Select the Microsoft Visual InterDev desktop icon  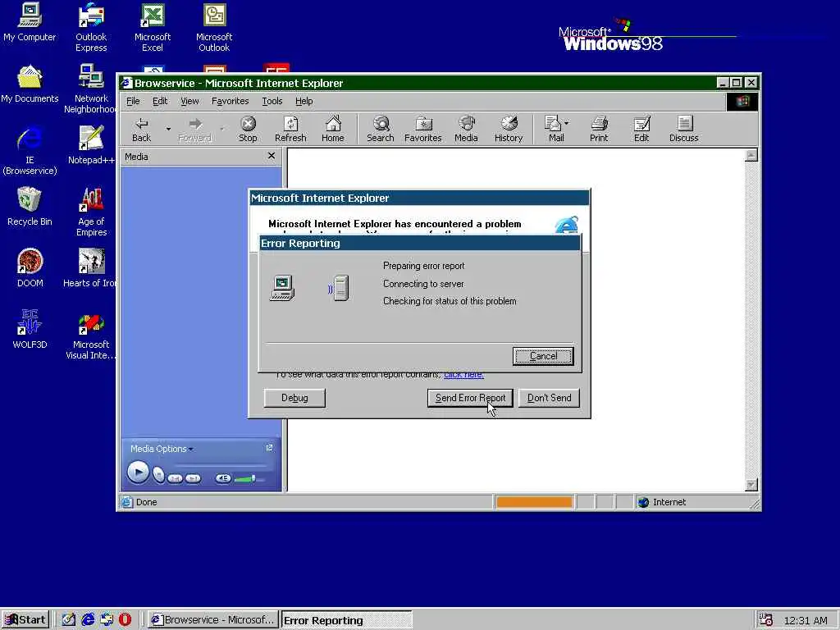coord(91,335)
